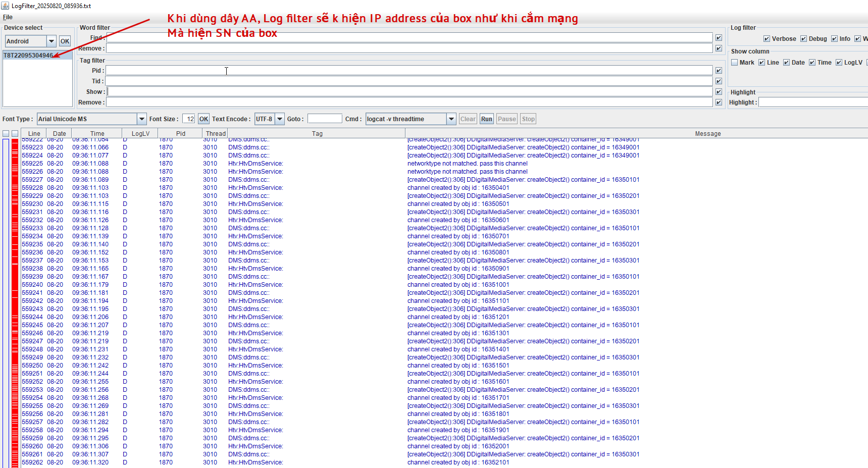
Task: Click the LogLV column header
Action: [x=140, y=134]
